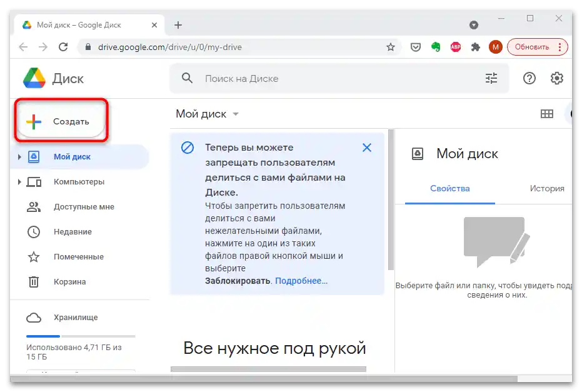Image resolution: width=582 pixels, height=392 pixels.
Task: Click the storage usage progress bar
Action: 81,336
